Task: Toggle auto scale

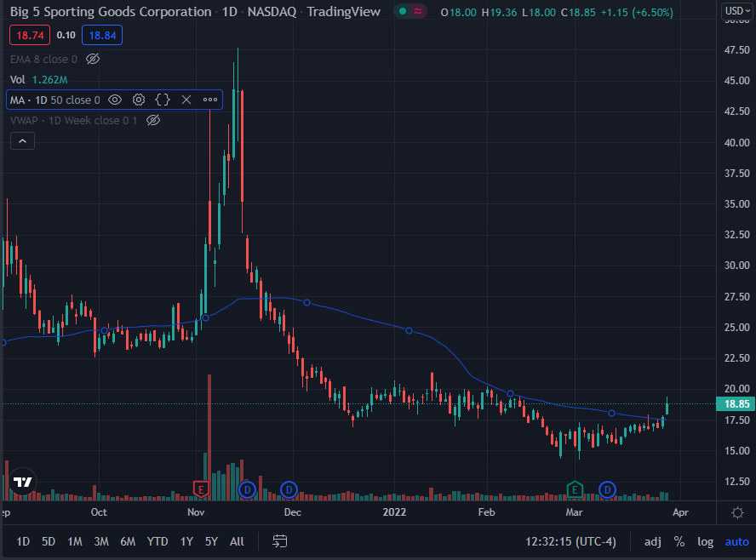Action: coord(737,541)
